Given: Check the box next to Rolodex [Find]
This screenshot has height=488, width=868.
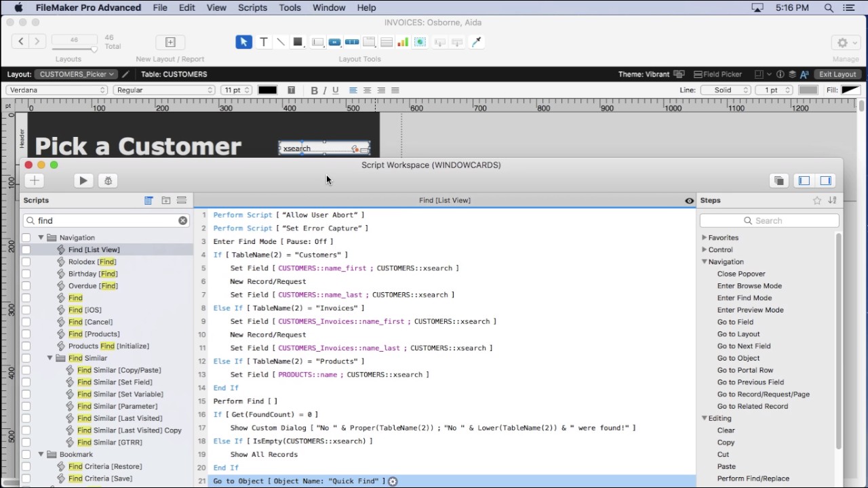Looking at the screenshot, I should (x=26, y=262).
